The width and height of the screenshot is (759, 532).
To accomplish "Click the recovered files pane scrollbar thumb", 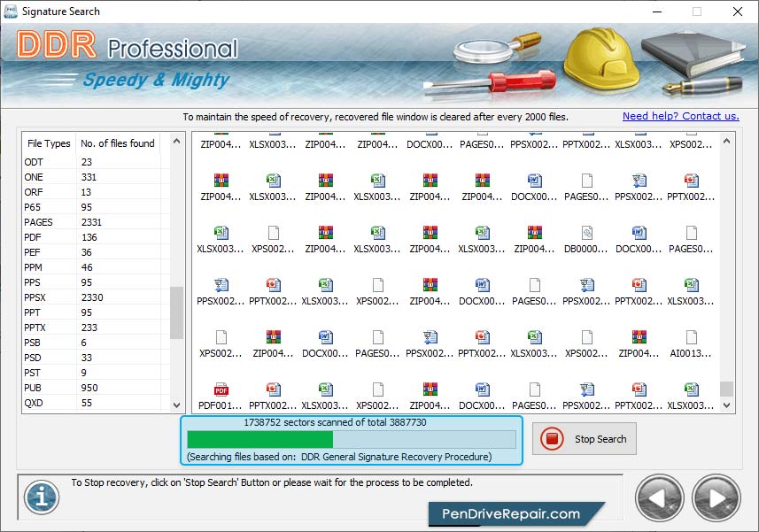I will 726,389.
